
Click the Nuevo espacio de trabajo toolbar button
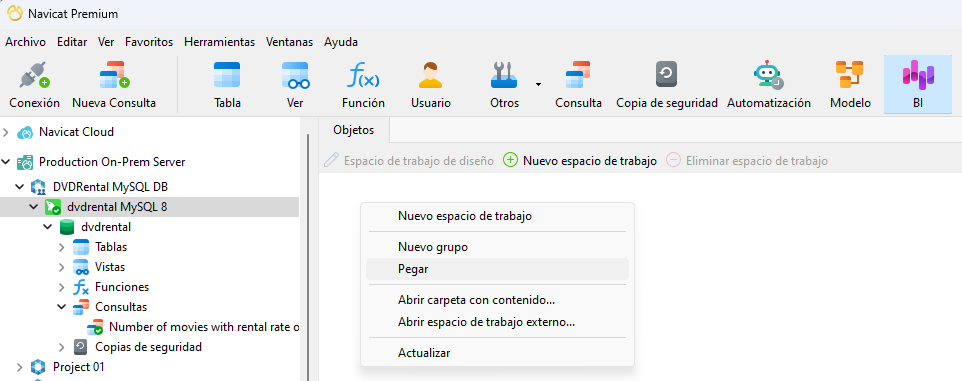[x=580, y=161]
